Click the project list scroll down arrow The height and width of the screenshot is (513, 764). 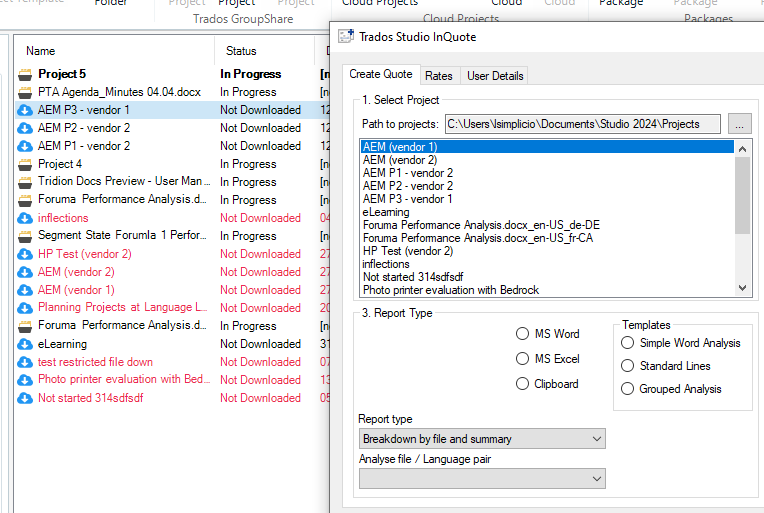(743, 288)
